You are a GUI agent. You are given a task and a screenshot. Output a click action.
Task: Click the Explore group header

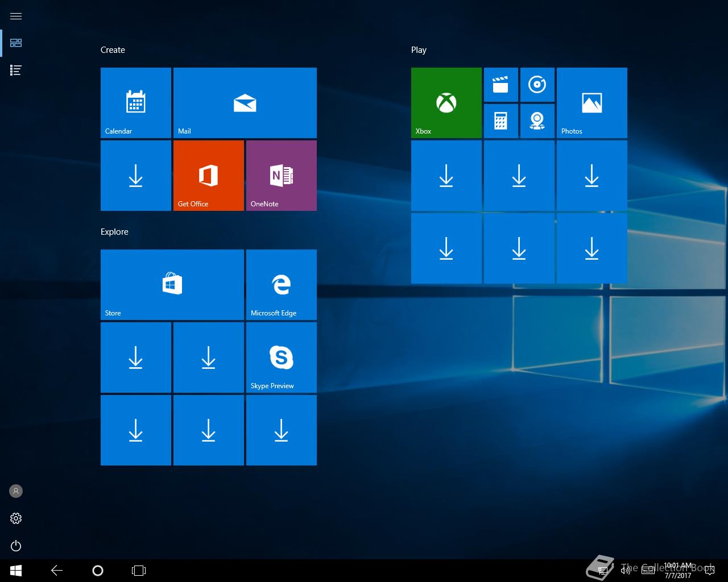114,232
